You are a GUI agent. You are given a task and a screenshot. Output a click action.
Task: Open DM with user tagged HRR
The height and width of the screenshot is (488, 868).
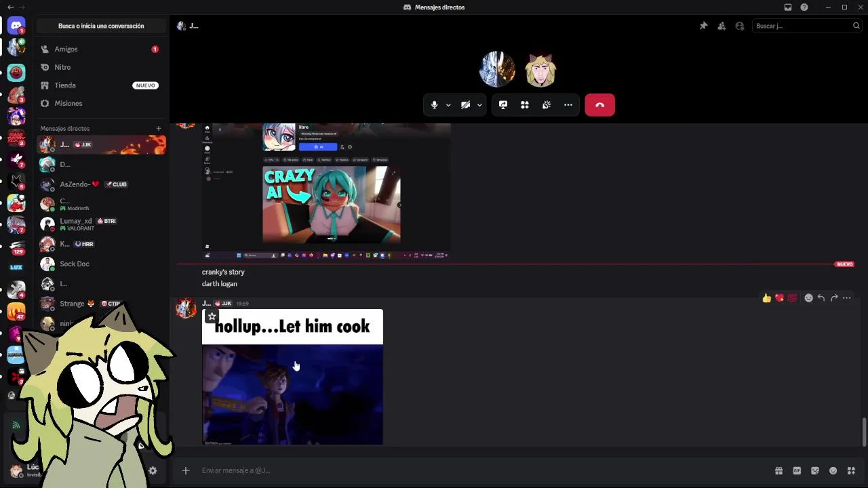101,244
